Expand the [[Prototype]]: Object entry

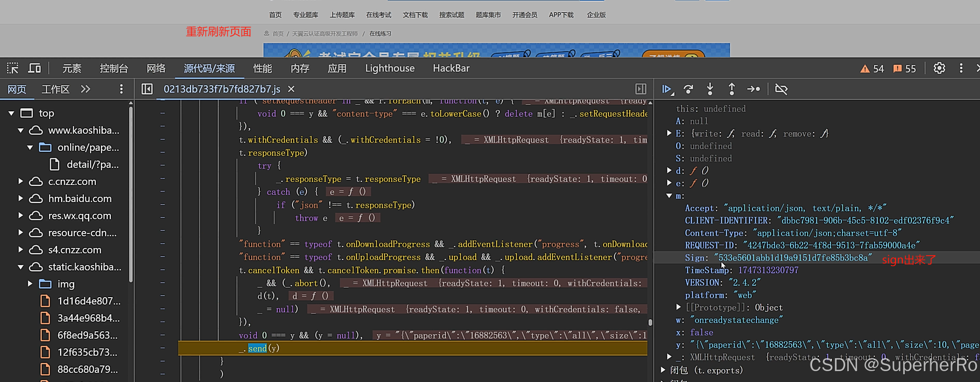(678, 307)
